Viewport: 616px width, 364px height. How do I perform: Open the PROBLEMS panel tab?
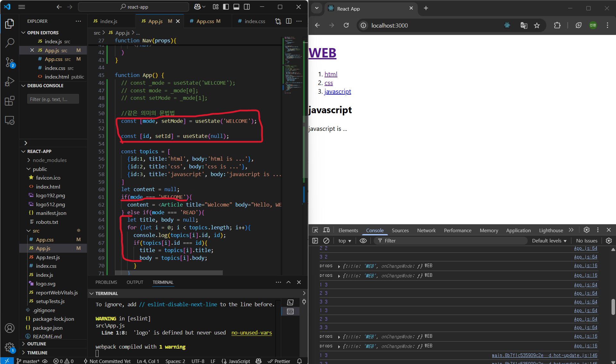tap(106, 282)
